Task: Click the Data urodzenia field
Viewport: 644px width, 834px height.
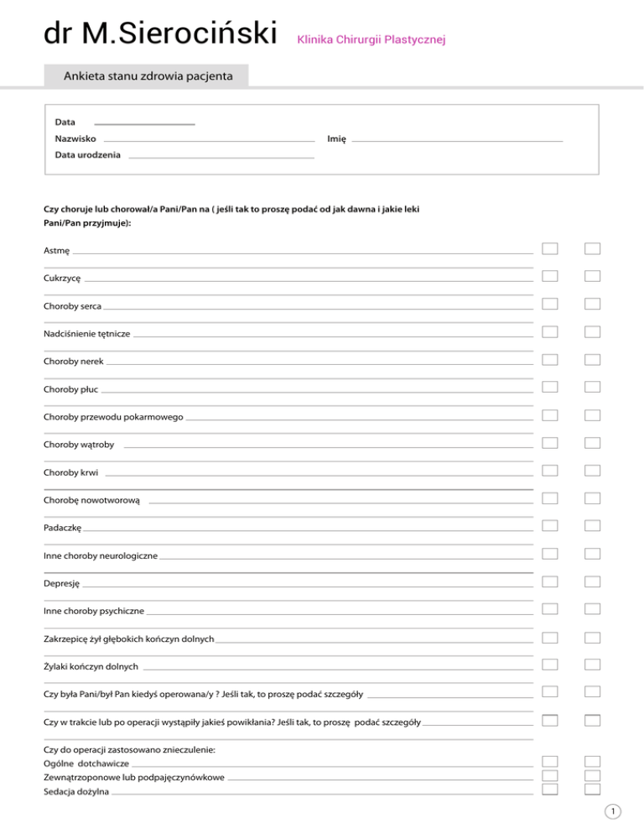Action: (x=221, y=156)
